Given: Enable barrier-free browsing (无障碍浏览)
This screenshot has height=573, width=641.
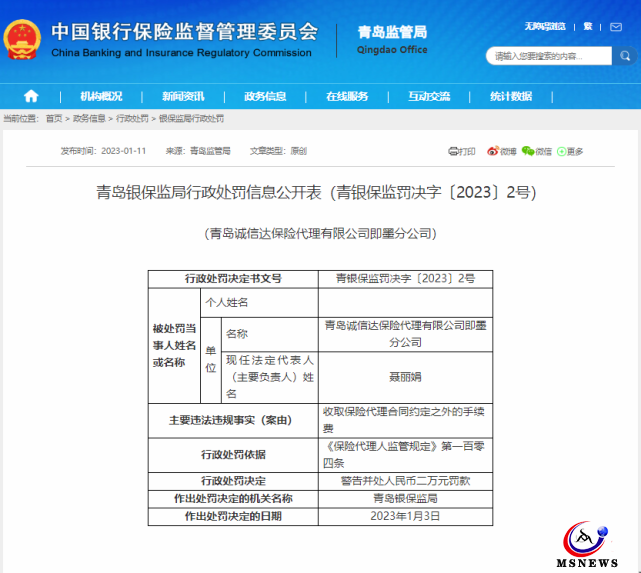Looking at the screenshot, I should click(544, 26).
